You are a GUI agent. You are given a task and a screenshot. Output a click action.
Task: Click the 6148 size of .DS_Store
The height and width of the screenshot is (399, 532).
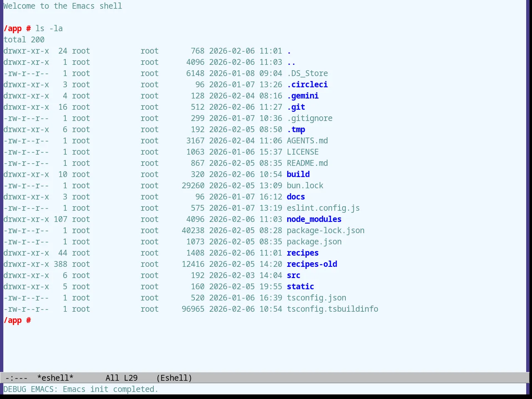[195, 73]
